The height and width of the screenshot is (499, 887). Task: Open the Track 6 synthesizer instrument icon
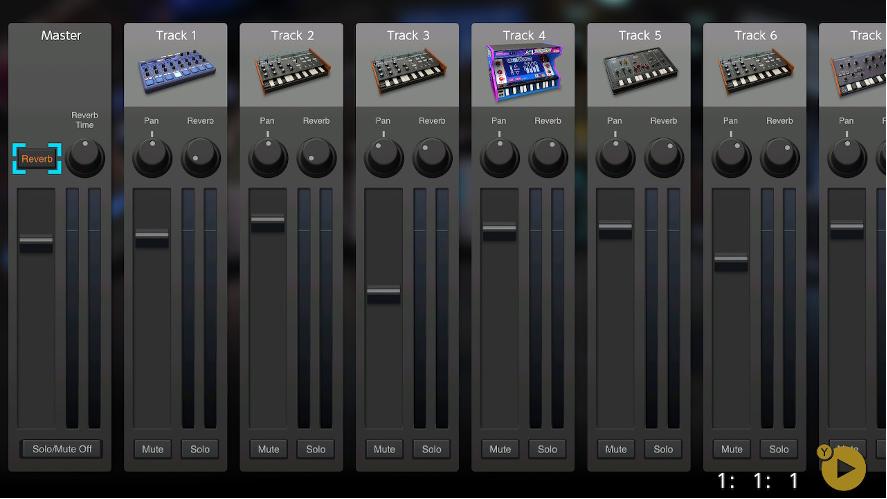pyautogui.click(x=755, y=72)
